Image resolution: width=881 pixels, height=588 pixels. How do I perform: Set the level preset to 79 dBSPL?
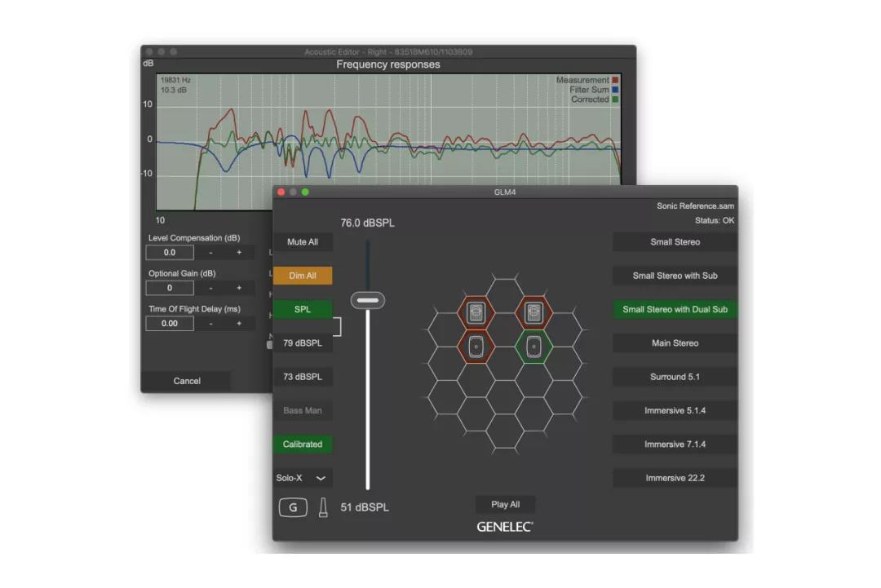tap(303, 343)
